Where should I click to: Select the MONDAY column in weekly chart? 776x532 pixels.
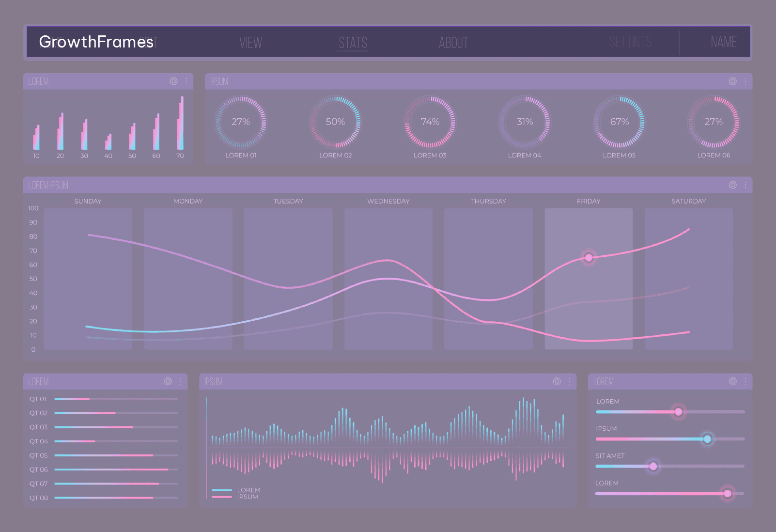[x=188, y=279]
